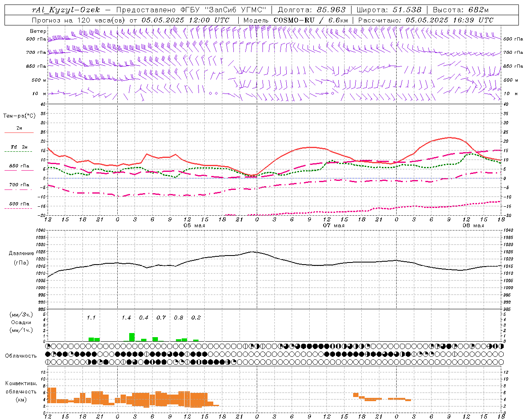Viewport: 525px width, 420px height.
Task: Click the 08 мая date label
Action: click(473, 226)
